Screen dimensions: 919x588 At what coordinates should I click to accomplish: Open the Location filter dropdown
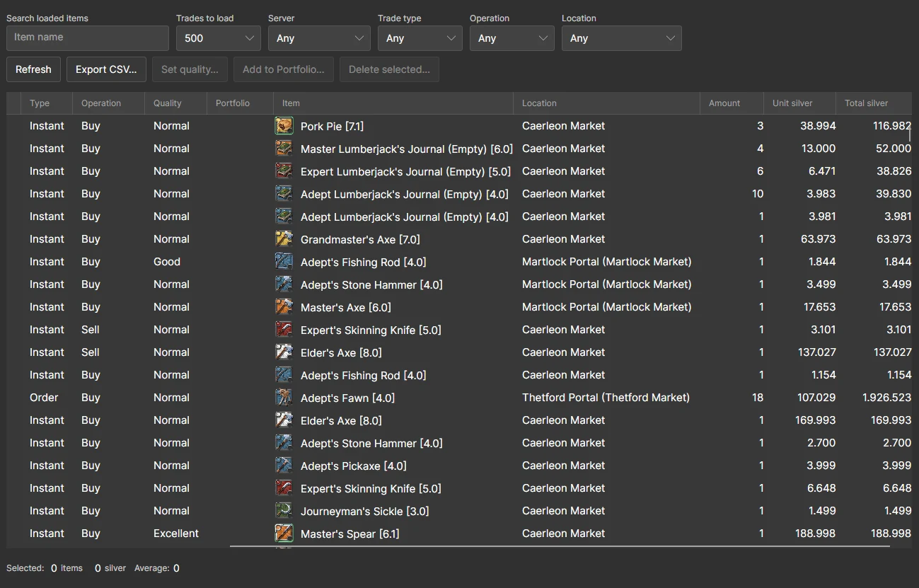[622, 38]
